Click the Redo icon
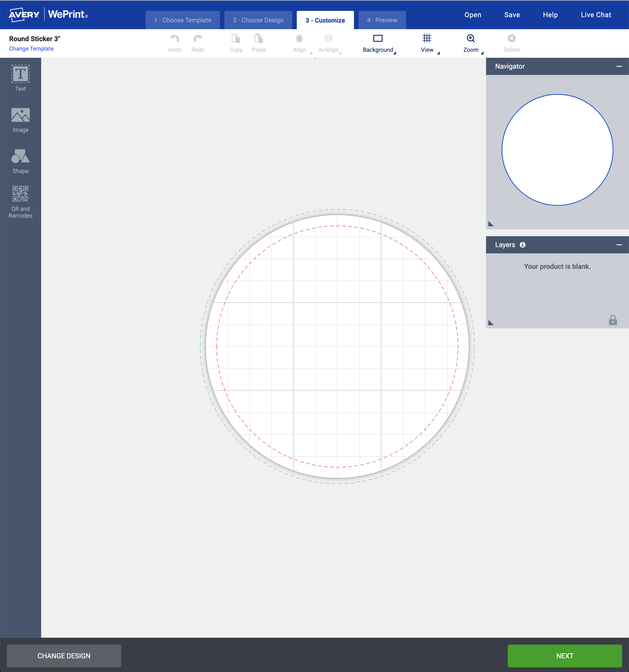Viewport: 629px width, 672px height. (198, 39)
